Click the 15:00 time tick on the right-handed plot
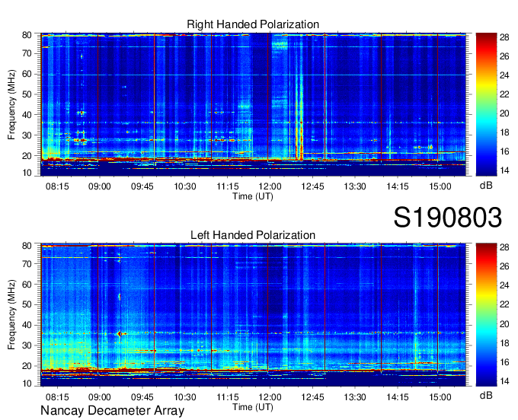518x420 pixels. [x=440, y=186]
